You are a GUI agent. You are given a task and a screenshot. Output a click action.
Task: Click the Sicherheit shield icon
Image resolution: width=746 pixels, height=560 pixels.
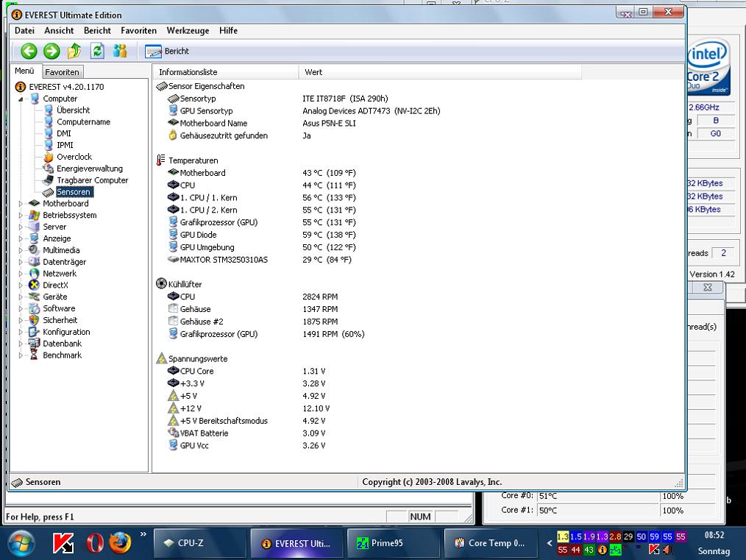coord(34,320)
